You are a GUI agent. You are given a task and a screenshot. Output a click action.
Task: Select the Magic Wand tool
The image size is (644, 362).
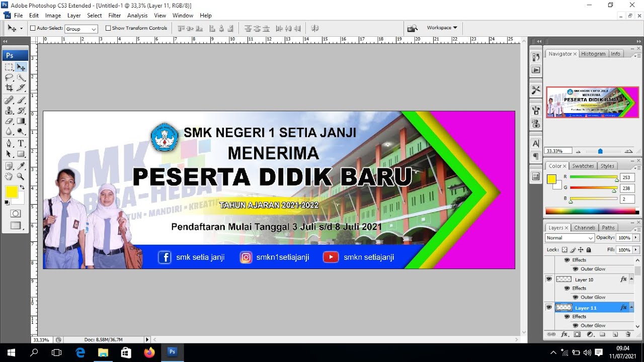21,77
